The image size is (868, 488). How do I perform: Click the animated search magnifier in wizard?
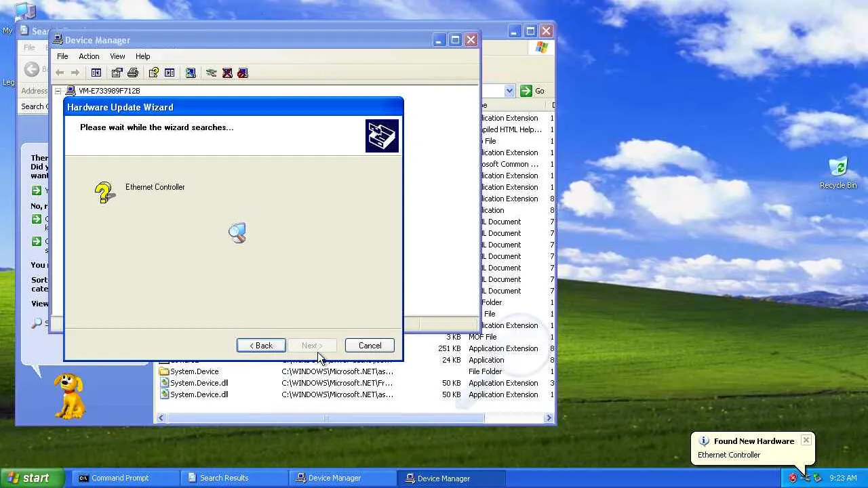point(237,233)
